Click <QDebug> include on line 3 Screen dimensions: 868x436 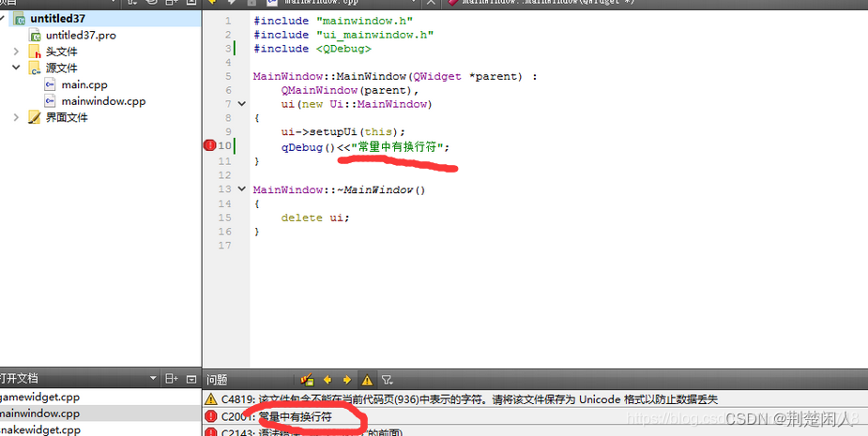343,49
